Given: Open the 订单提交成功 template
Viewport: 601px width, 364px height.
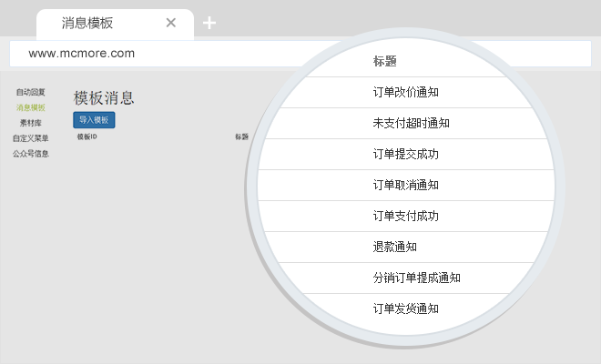Looking at the screenshot, I should click(406, 155).
